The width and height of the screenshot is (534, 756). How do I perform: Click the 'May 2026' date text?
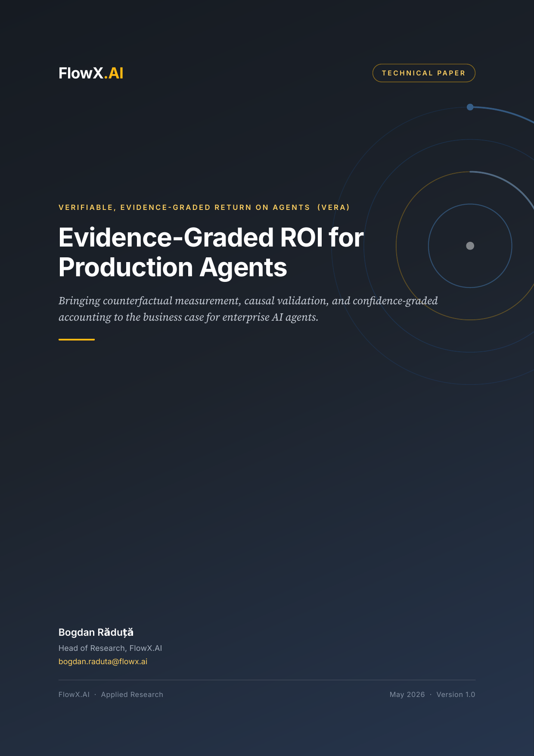click(407, 694)
